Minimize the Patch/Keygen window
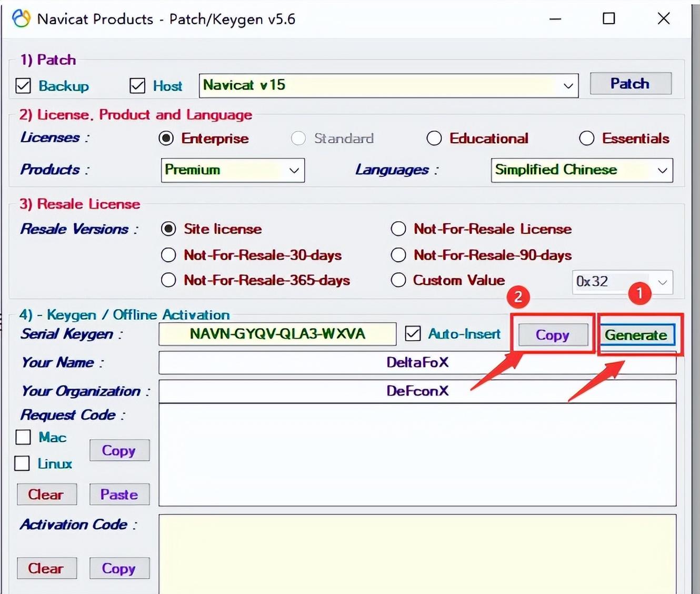700x594 pixels. point(555,19)
